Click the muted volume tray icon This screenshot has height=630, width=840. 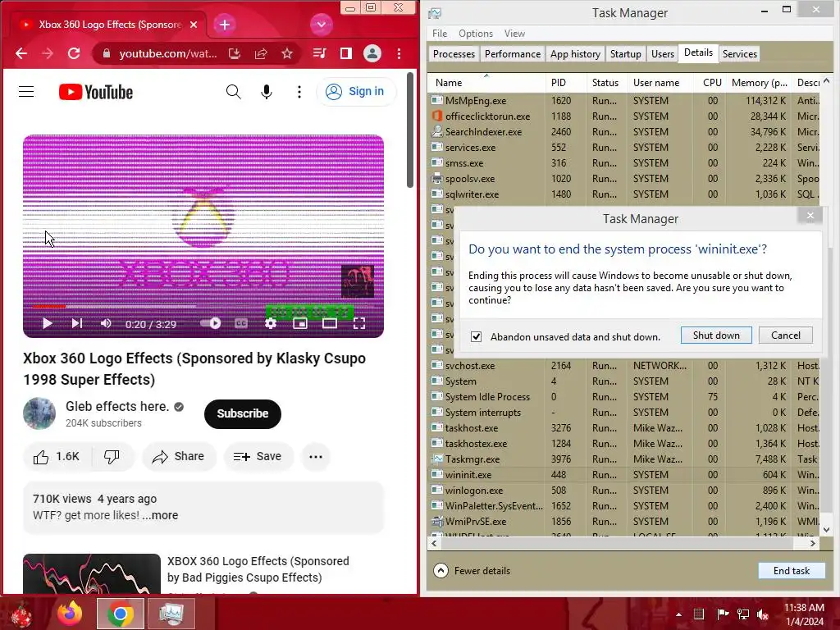click(x=763, y=614)
